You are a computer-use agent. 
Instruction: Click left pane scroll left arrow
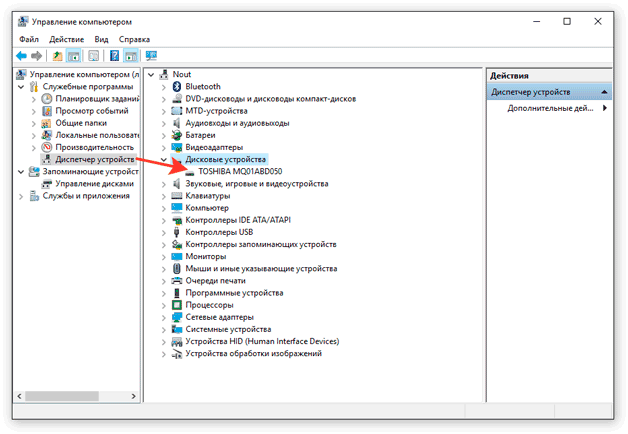[x=20, y=396]
